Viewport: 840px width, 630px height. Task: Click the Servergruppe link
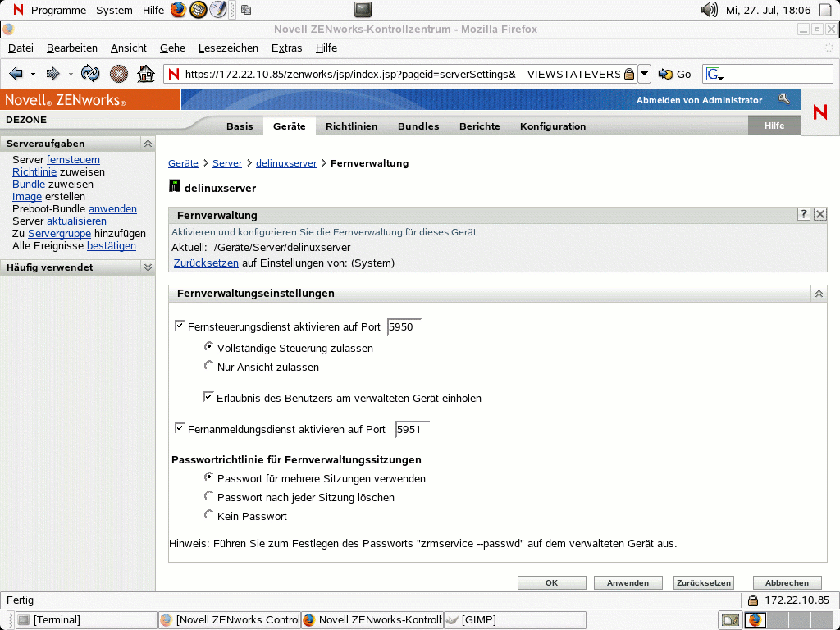(x=59, y=234)
